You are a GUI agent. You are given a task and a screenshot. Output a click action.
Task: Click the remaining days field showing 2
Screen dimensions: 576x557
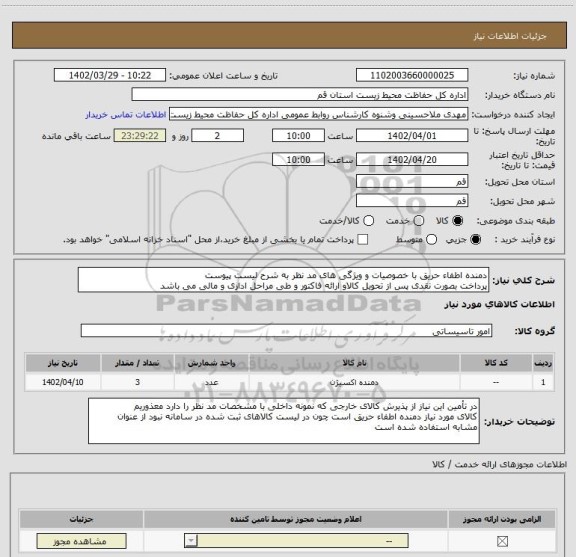[217, 136]
